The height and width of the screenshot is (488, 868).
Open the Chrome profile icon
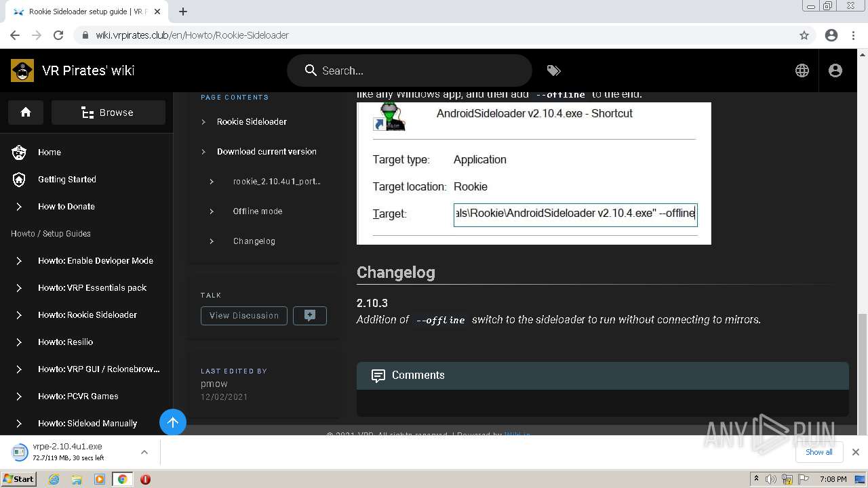(831, 35)
